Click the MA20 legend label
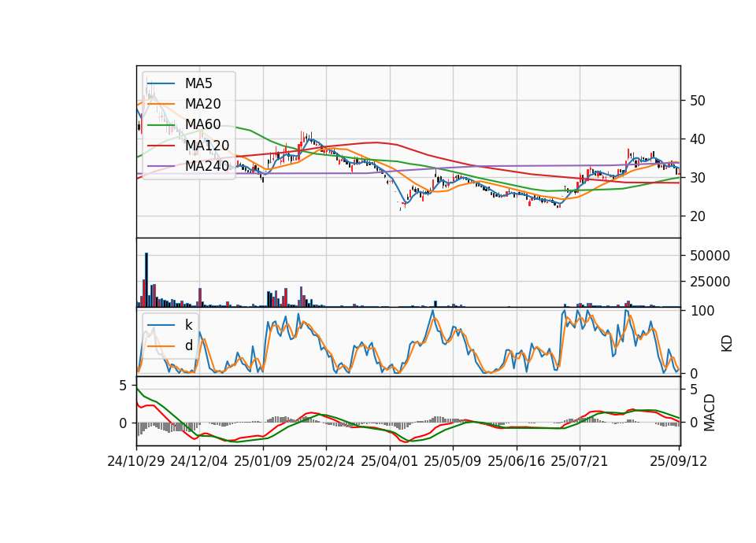 [202, 104]
